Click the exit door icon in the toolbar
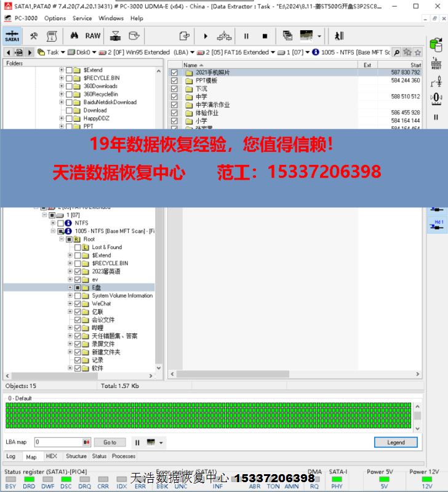Screen dimensions: 448x492 click(339, 36)
